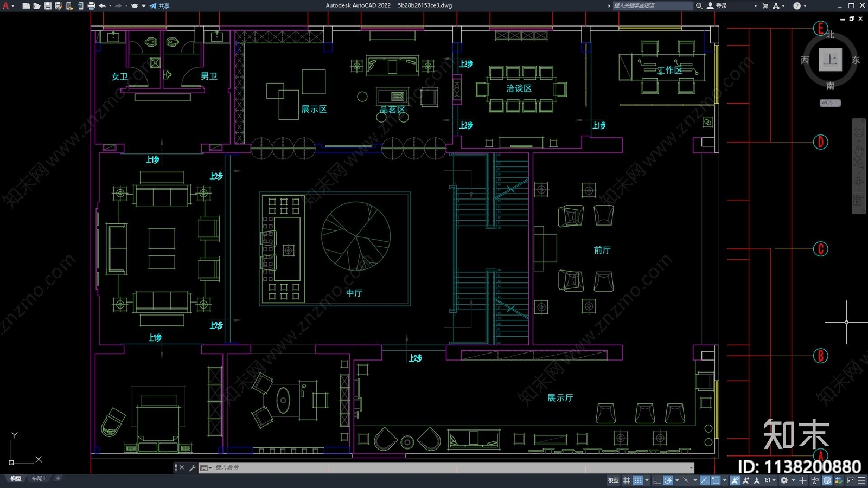Open the annotation scale 1:1 dropdown
Screen dimensions: 868x488
coord(769,480)
